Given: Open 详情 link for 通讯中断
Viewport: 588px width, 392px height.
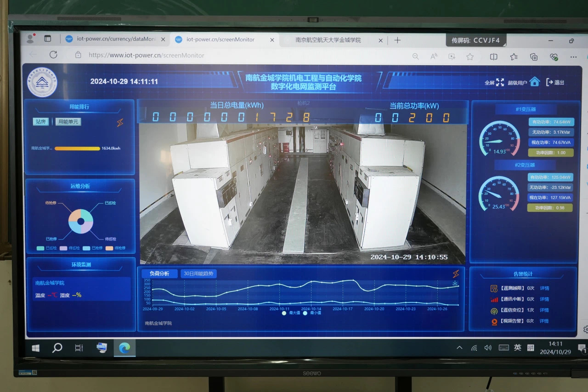Looking at the screenshot, I should click(x=544, y=299).
